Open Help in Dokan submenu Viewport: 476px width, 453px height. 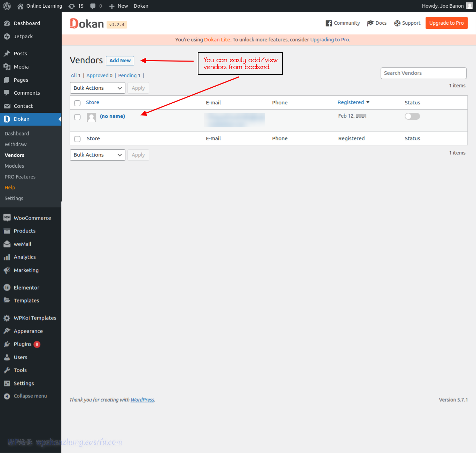pos(10,188)
